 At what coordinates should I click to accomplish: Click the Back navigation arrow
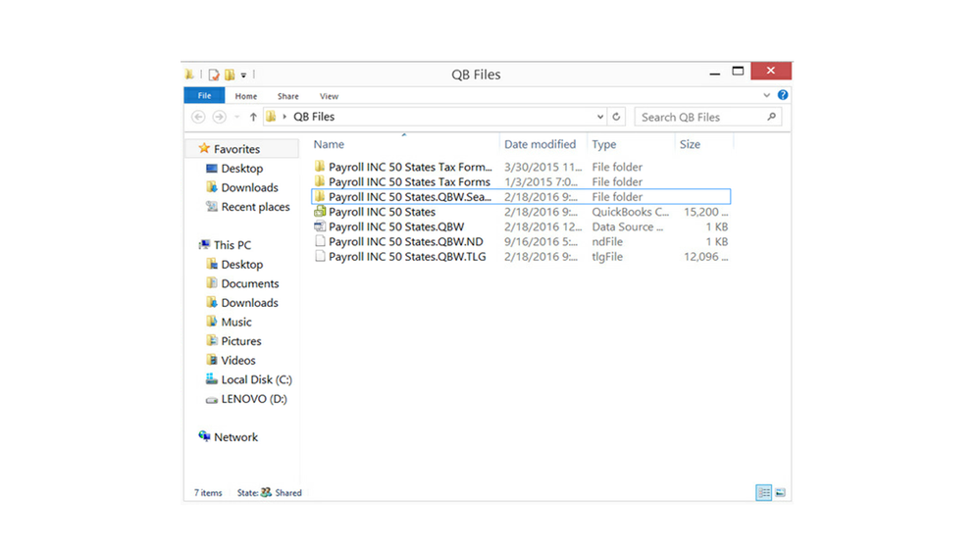pyautogui.click(x=199, y=117)
